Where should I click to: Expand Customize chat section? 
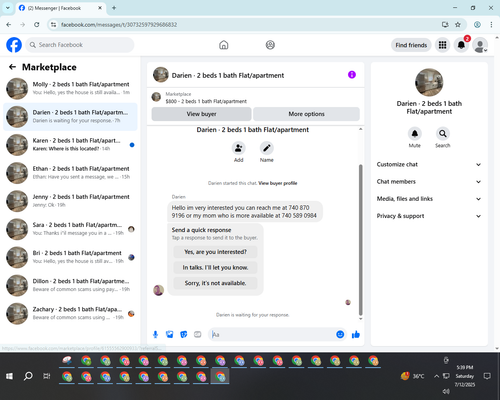coord(429,164)
